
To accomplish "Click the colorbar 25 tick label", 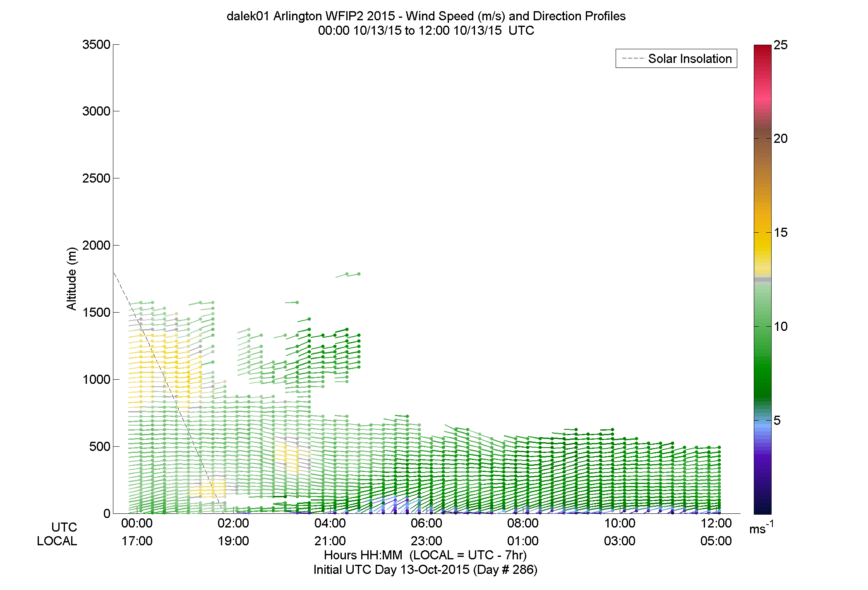I will point(780,45).
